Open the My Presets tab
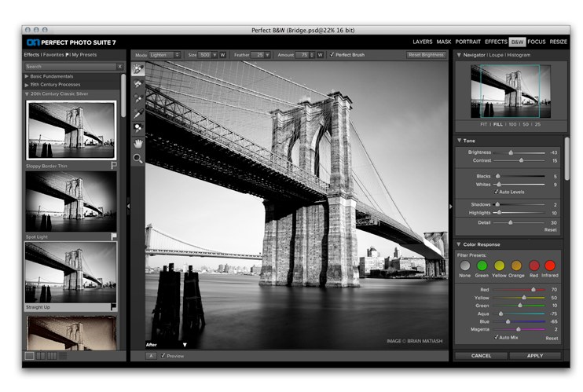The height and width of the screenshot is (392, 583). (84, 55)
